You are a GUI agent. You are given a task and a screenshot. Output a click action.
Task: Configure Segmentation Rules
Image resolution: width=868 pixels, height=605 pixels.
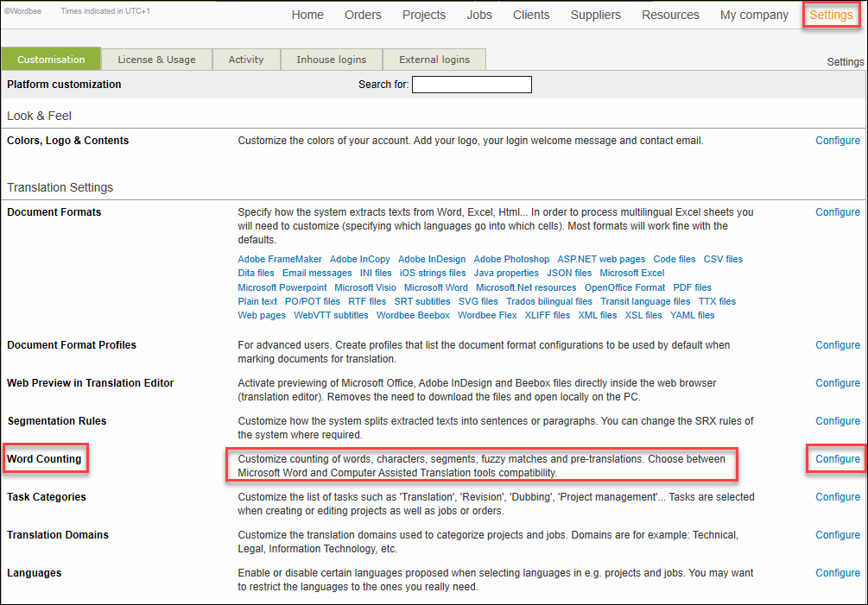pos(837,421)
